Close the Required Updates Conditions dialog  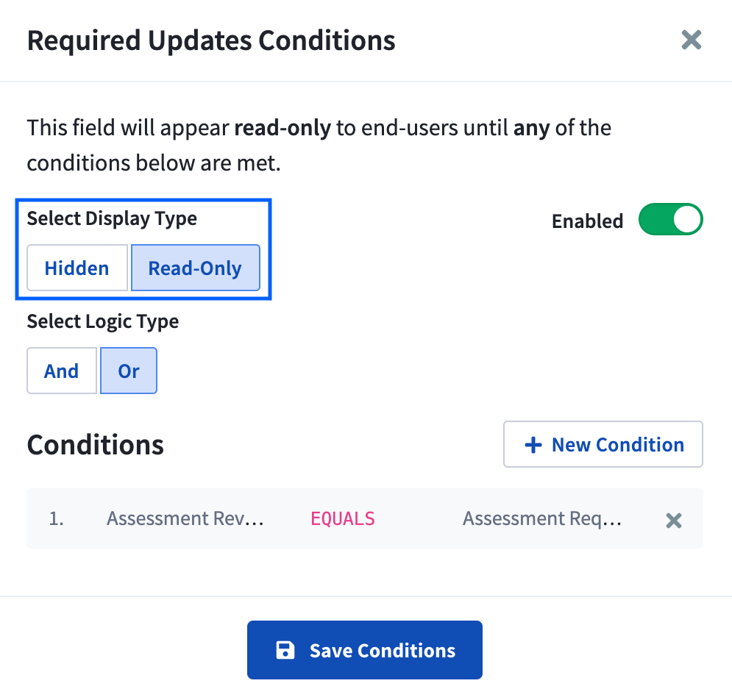click(x=691, y=40)
